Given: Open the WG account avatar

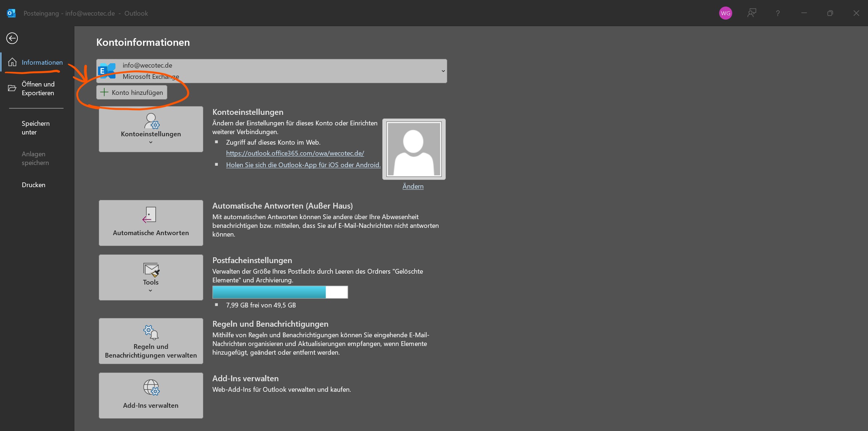Looking at the screenshot, I should [725, 13].
